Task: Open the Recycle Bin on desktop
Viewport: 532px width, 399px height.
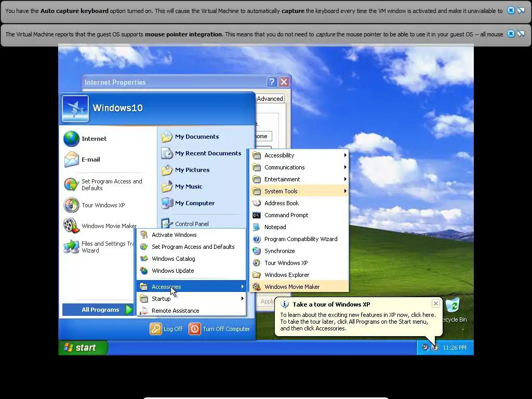Action: click(454, 311)
